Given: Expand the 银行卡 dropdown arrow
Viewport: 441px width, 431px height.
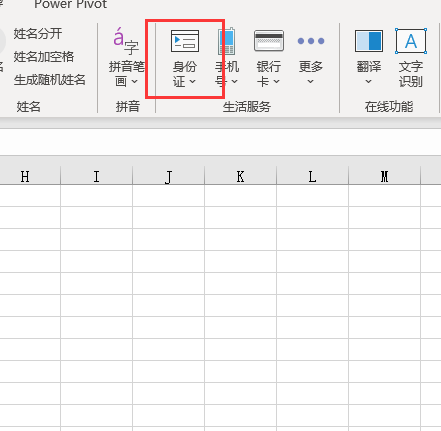Looking at the screenshot, I should point(276,81).
